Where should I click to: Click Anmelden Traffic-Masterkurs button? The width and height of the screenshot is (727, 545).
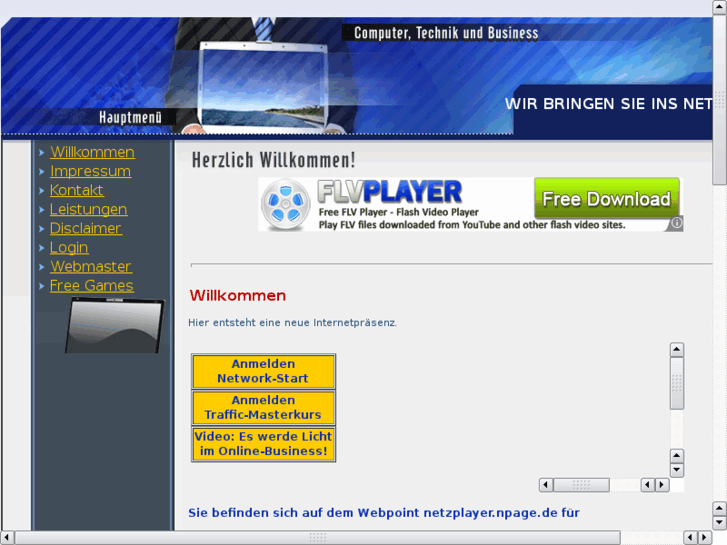(263, 407)
